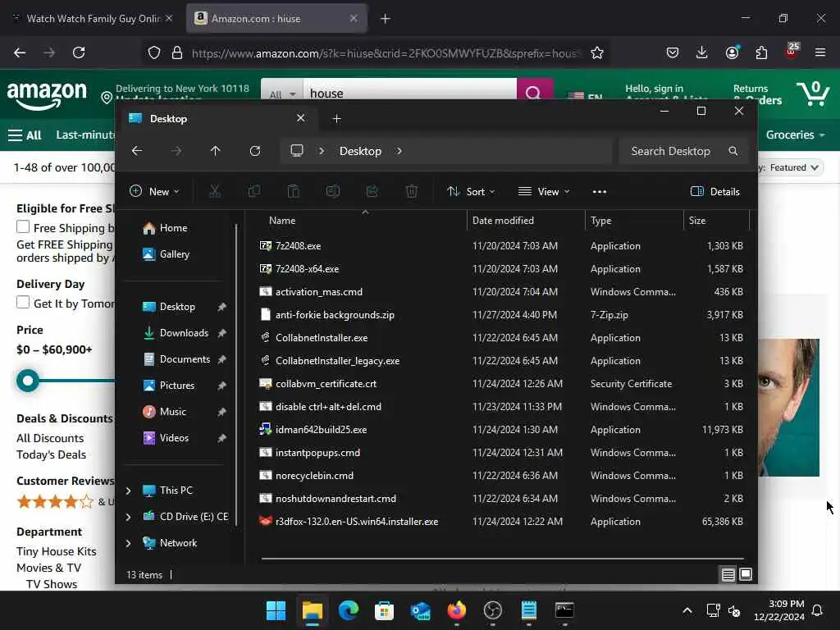Open OBS Studio from the taskbar
Screen dimensions: 840x630
(x=492, y=610)
